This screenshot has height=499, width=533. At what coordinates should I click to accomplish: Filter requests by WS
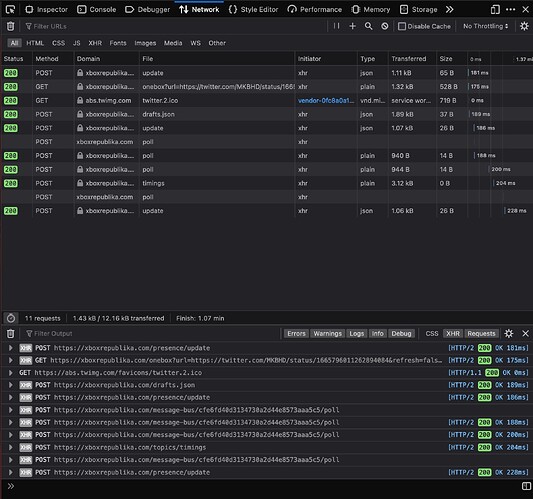(x=195, y=43)
